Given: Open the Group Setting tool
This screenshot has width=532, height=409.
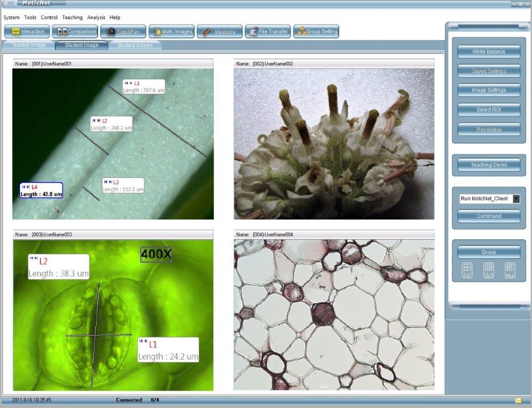Looking at the screenshot, I should click(x=316, y=31).
